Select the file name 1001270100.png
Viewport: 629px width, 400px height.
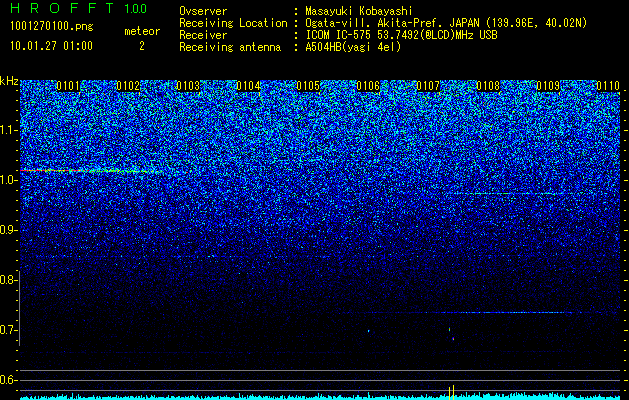(x=52, y=26)
